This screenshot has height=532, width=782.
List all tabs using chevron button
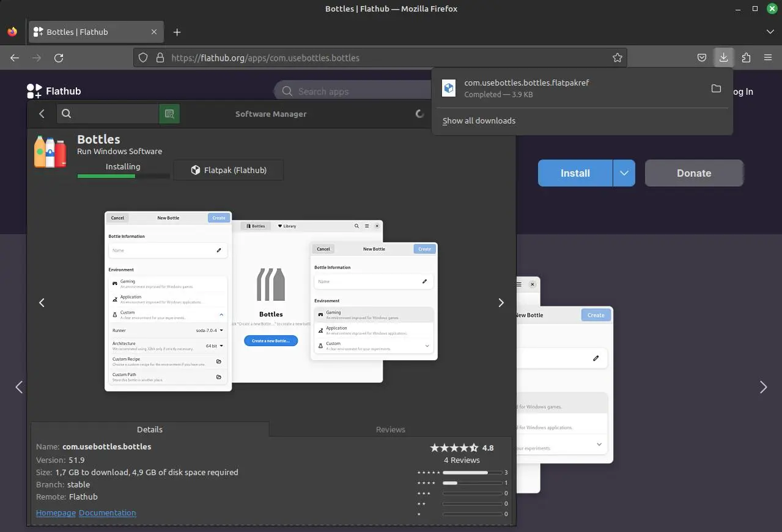coord(770,32)
